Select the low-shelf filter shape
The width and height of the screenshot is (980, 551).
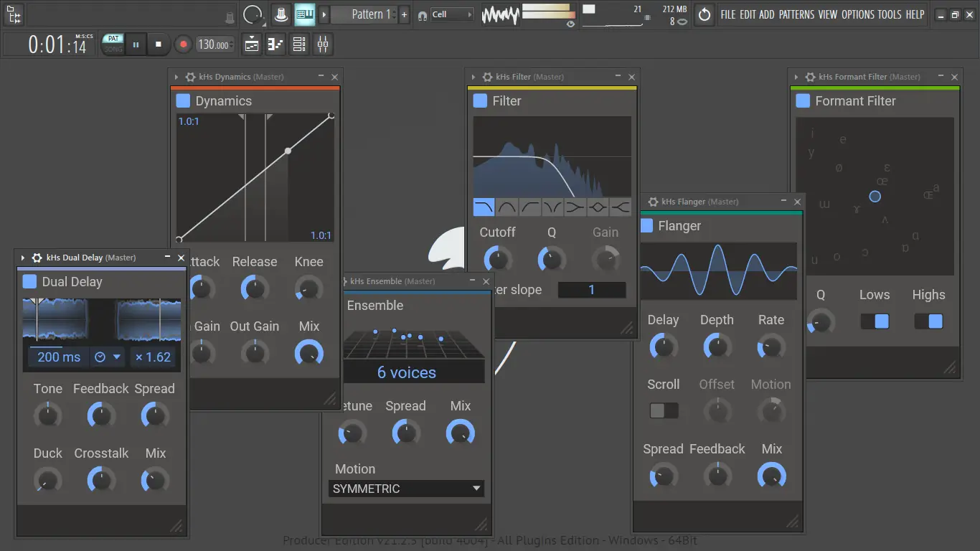point(575,207)
